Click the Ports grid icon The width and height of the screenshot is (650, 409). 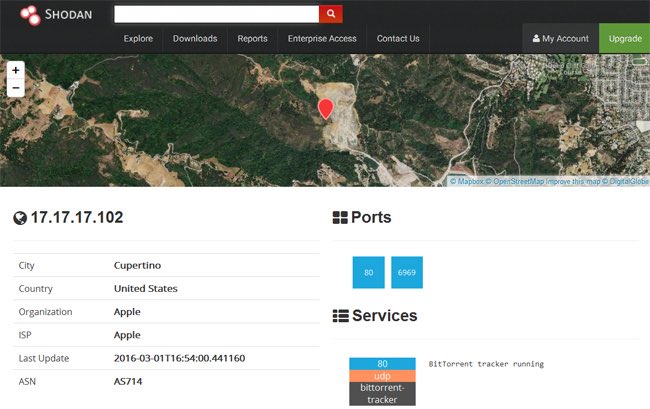340,218
